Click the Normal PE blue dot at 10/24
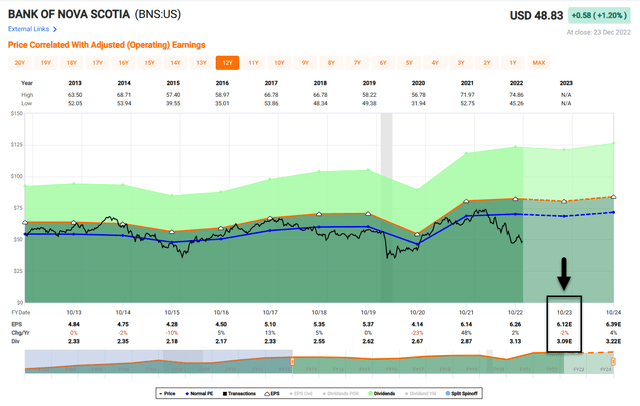 point(613,212)
